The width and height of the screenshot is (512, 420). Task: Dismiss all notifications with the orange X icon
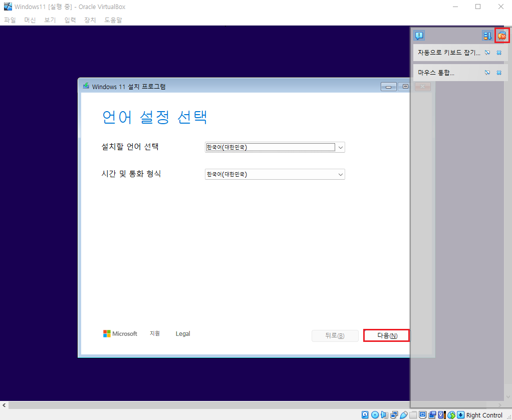click(x=502, y=35)
